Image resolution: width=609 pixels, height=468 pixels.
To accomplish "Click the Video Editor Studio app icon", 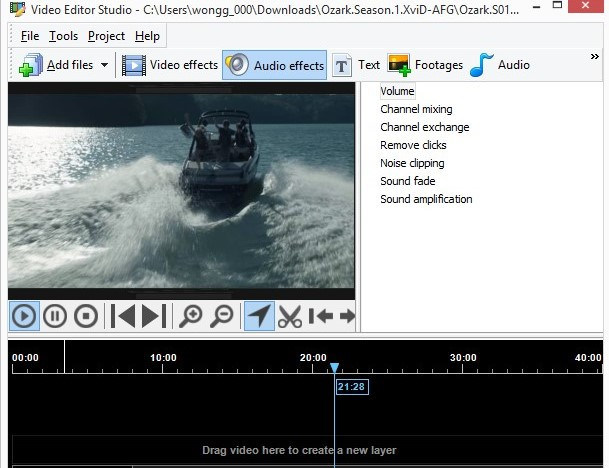I will tap(17, 9).
